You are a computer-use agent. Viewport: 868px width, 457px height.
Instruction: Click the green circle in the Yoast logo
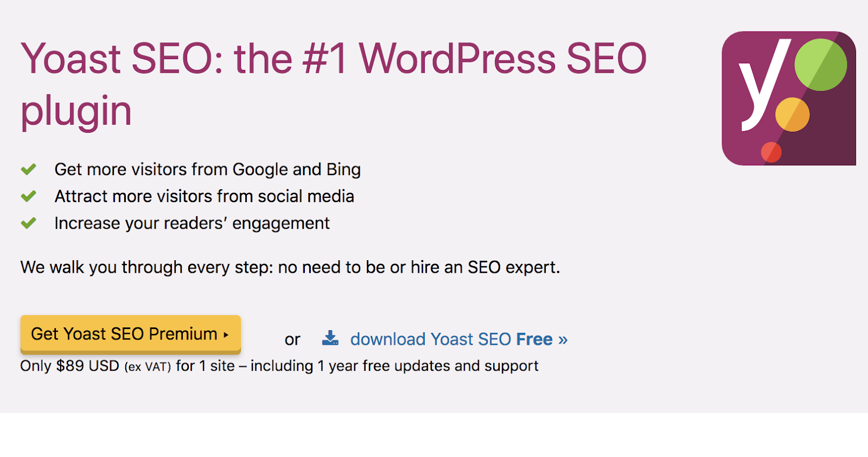coord(820,65)
